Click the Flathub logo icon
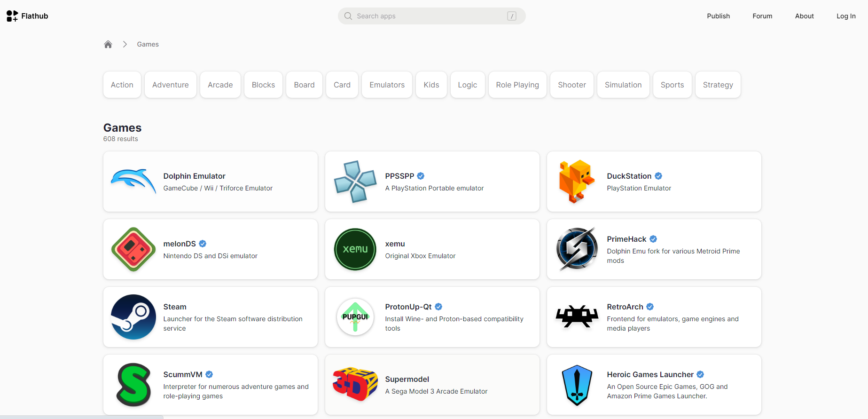 (x=12, y=16)
